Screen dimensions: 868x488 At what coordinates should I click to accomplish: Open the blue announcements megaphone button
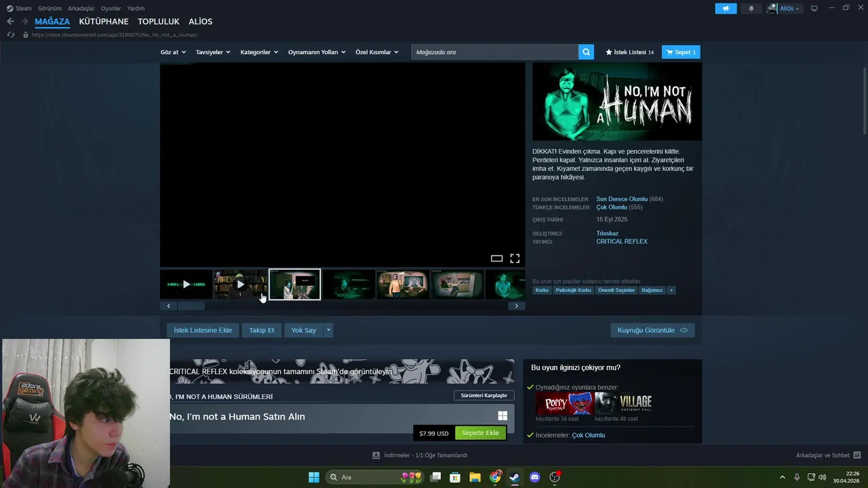point(726,9)
